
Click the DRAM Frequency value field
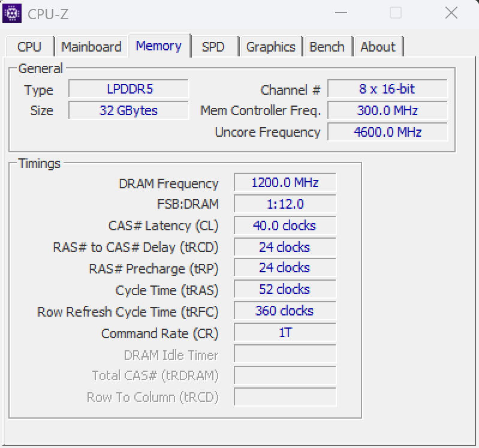point(285,183)
